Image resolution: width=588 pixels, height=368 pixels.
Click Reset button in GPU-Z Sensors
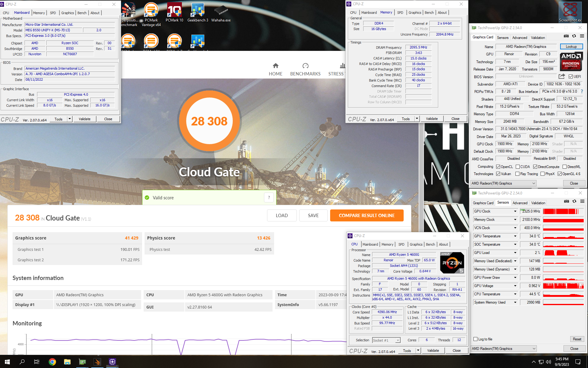(577, 339)
